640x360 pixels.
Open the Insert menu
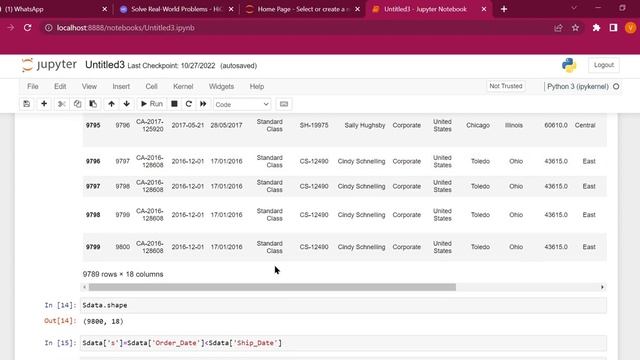121,87
